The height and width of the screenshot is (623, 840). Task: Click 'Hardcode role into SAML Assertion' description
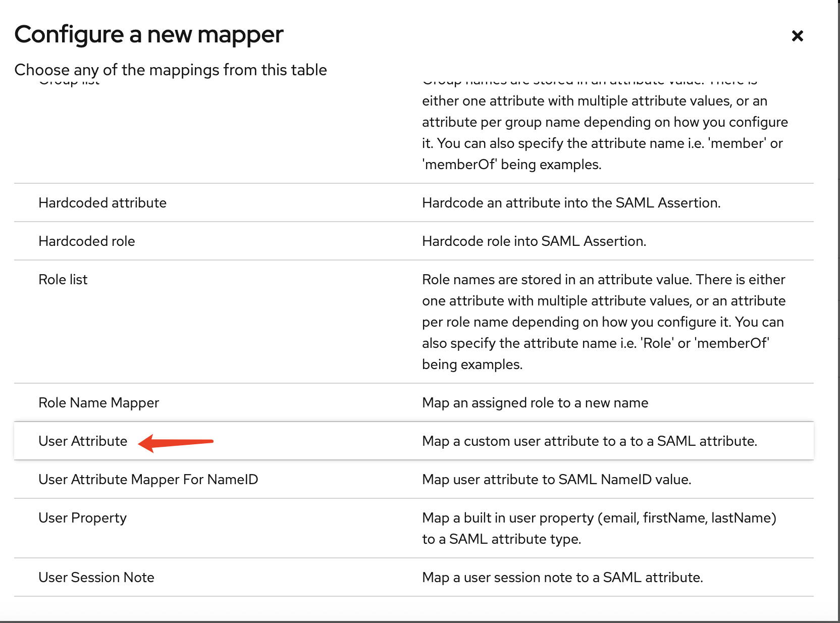534,241
